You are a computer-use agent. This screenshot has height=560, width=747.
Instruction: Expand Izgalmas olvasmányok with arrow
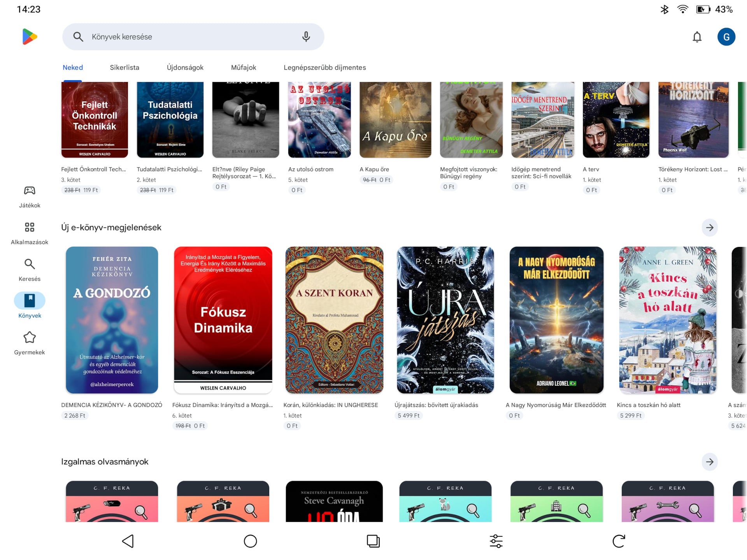tap(709, 462)
